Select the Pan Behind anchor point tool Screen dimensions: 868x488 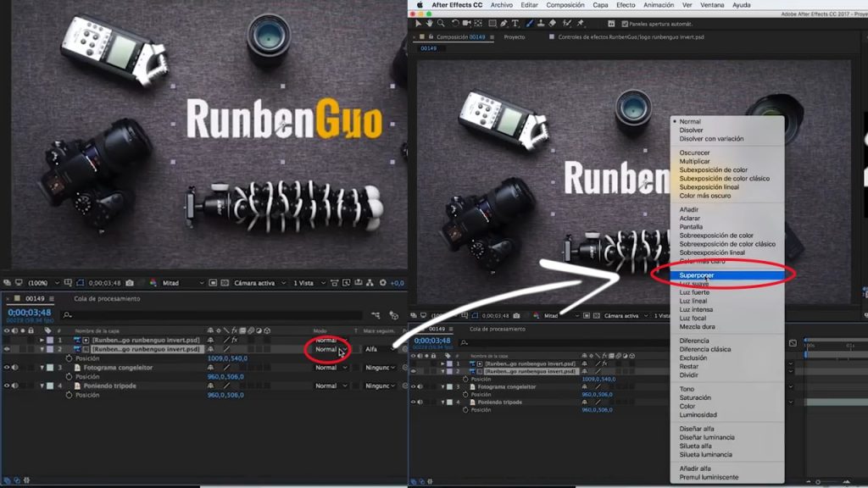click(478, 23)
